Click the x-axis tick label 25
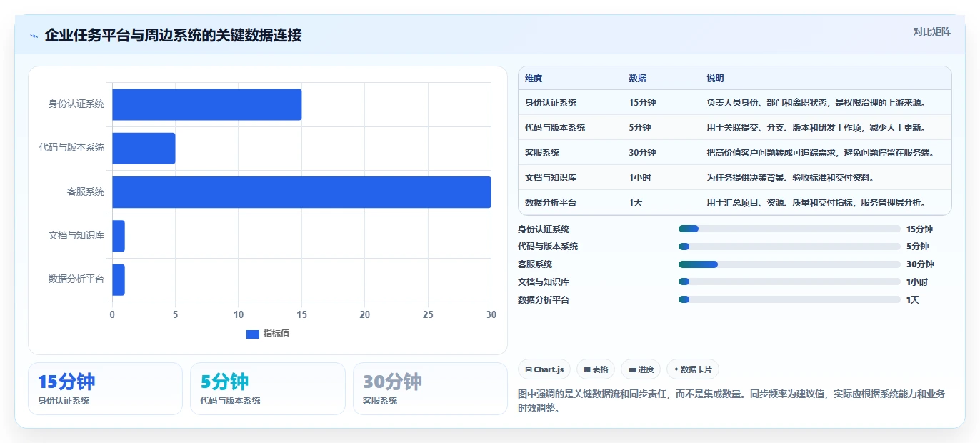Image resolution: width=980 pixels, height=443 pixels. point(428,314)
